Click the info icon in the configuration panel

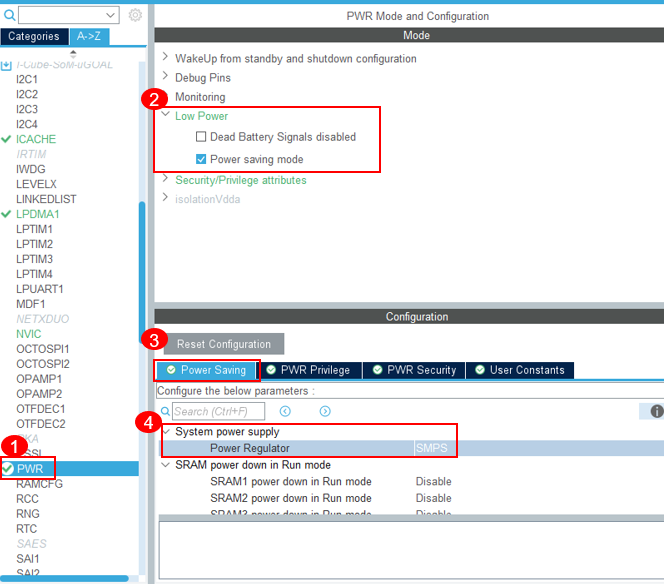(657, 411)
